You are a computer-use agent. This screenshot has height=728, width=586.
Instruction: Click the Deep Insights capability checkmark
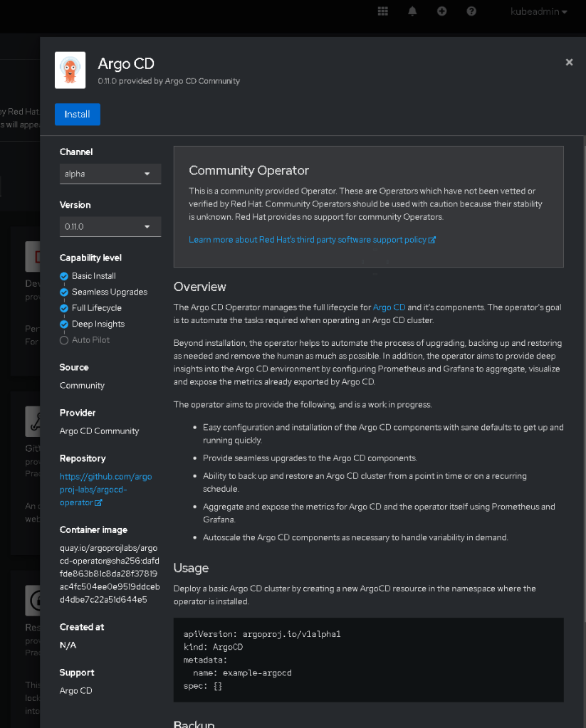pyautogui.click(x=64, y=324)
